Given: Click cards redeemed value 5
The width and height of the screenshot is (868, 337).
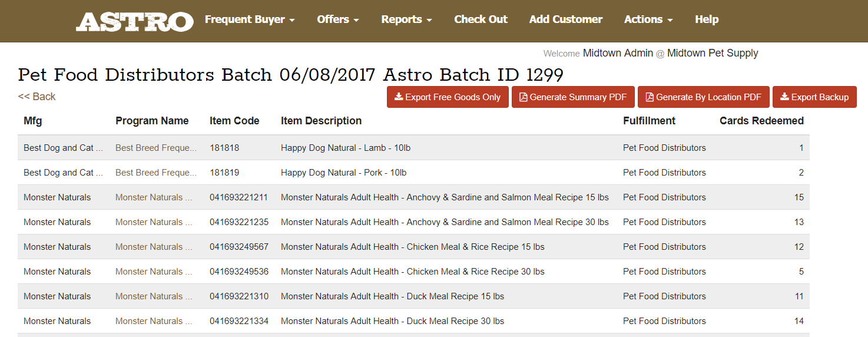Looking at the screenshot, I should point(801,272).
